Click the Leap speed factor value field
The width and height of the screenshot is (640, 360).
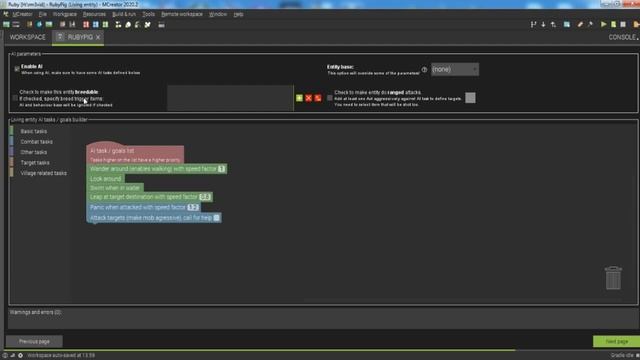pyautogui.click(x=205, y=197)
